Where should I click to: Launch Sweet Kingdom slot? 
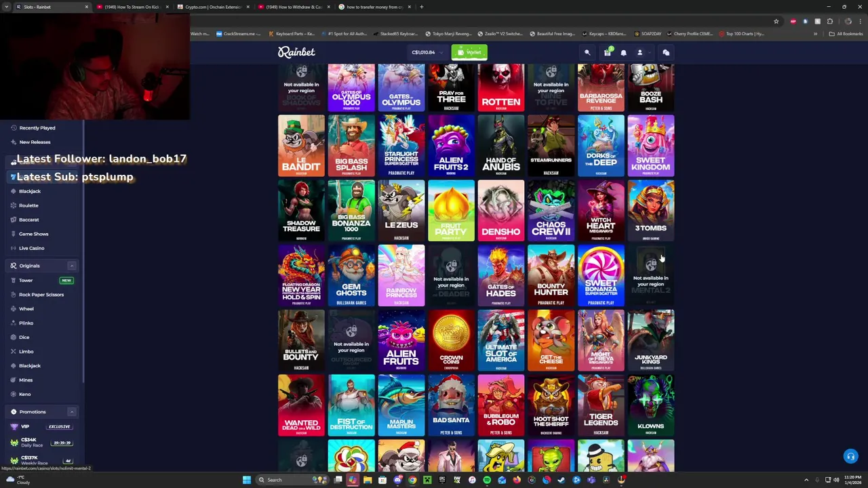tap(651, 146)
